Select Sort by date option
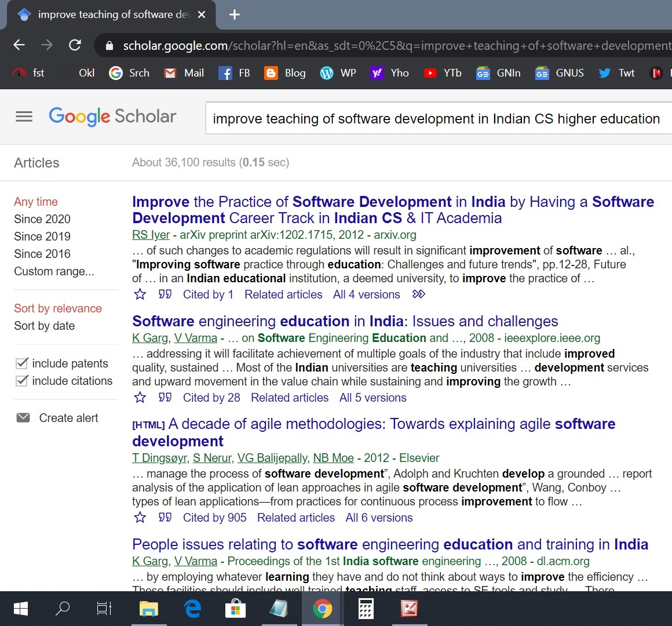 45,326
